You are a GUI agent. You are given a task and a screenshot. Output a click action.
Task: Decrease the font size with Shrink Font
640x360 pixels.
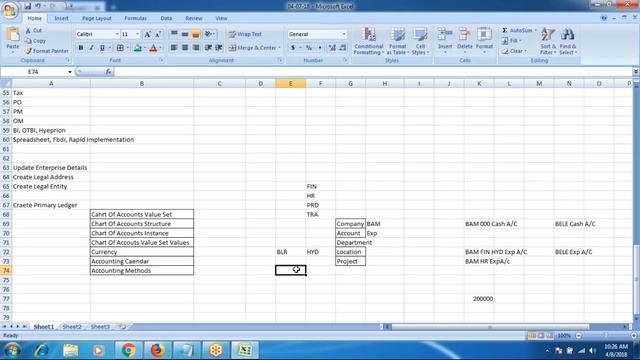(x=158, y=34)
